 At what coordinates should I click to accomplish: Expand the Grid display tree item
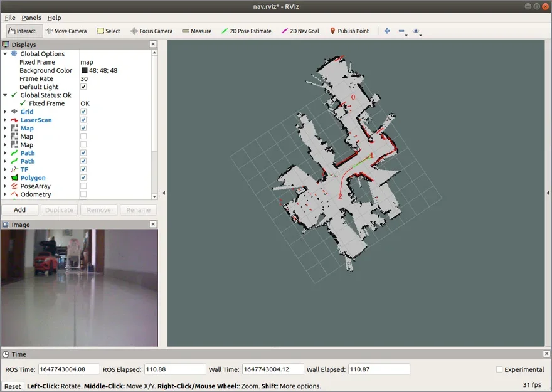pyautogui.click(x=5, y=112)
